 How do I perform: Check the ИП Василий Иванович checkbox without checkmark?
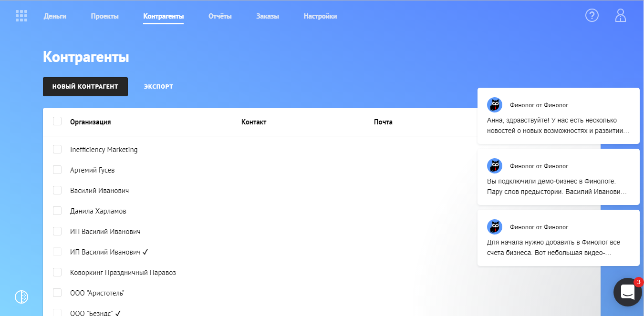[x=57, y=231]
